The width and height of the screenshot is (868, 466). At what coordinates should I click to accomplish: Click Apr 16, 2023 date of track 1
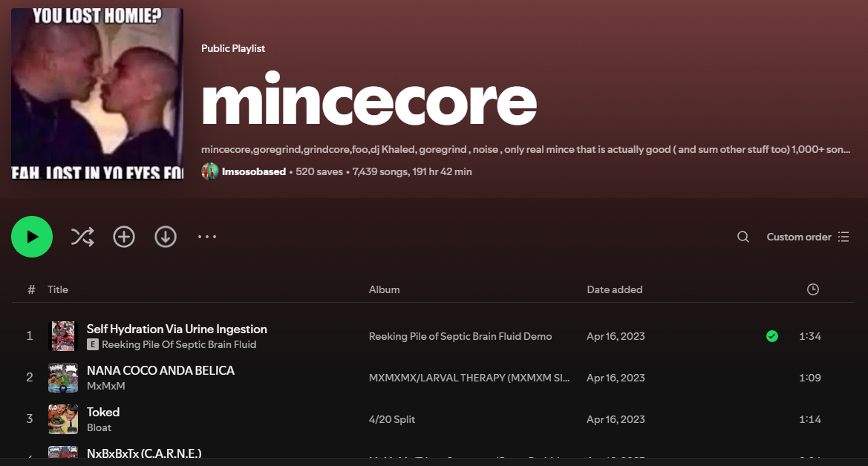click(616, 336)
